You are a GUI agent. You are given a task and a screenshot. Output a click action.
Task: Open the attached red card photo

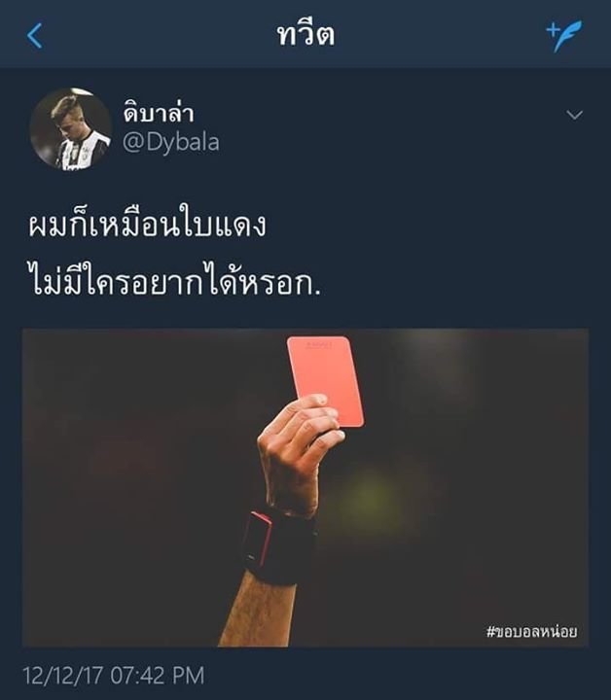pos(305,487)
